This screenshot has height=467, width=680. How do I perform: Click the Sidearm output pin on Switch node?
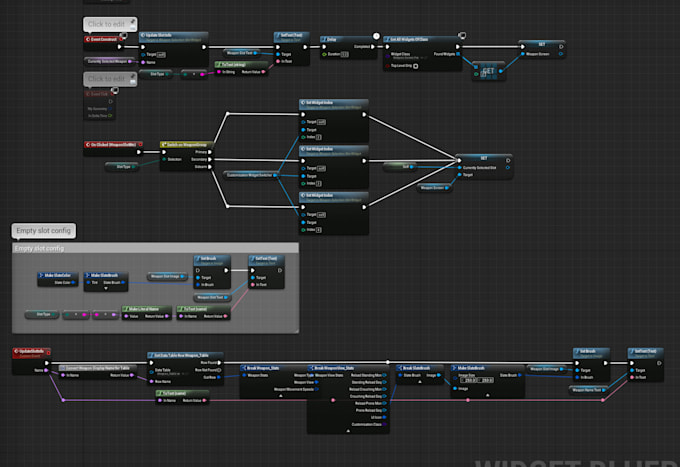(x=209, y=167)
